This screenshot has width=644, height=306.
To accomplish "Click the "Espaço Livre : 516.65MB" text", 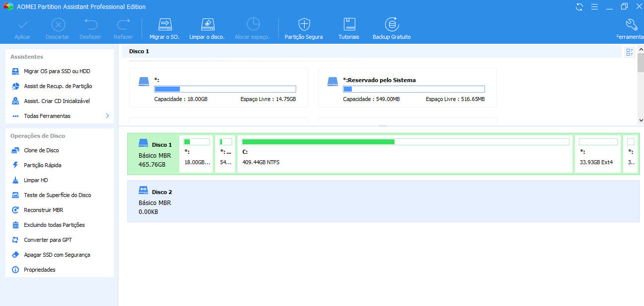I will click(455, 100).
